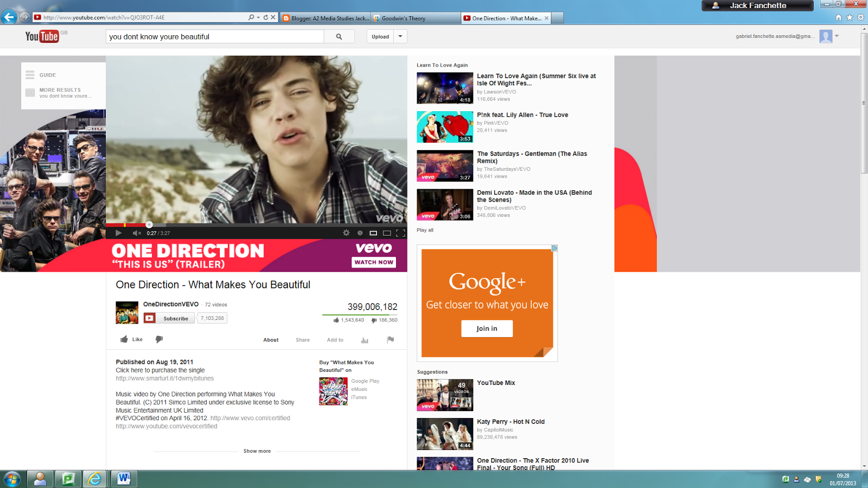Open the Upload button dropdown arrow

400,36
